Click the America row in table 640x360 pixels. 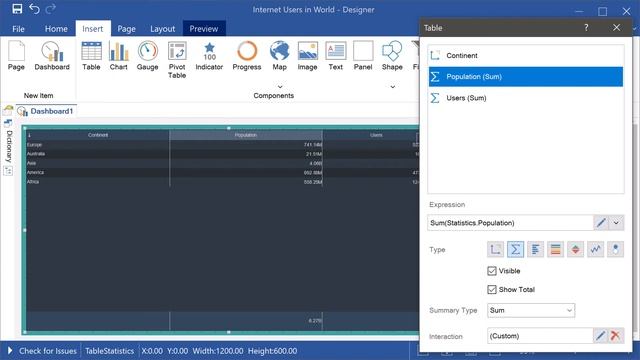coord(223,173)
